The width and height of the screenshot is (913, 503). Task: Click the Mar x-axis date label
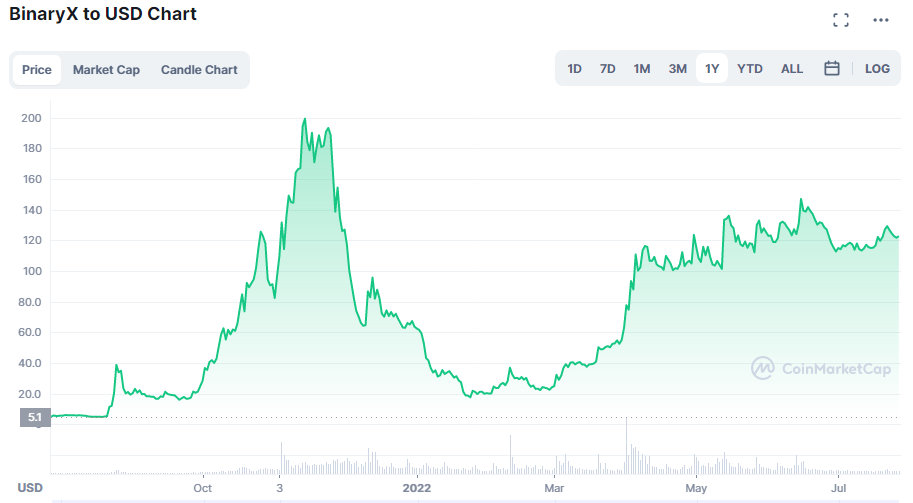click(554, 488)
